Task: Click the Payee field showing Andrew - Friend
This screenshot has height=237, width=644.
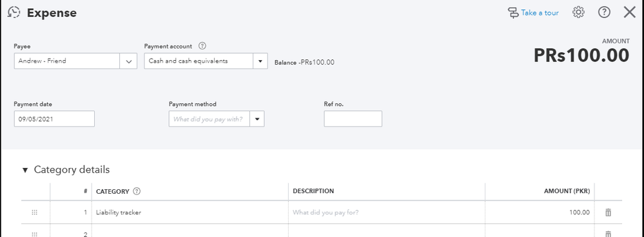Action: click(67, 61)
